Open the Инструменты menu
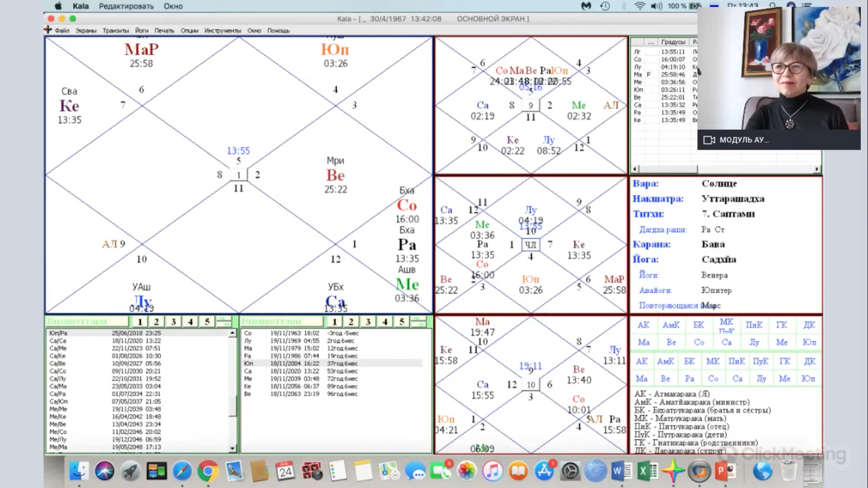868x488 pixels. [x=222, y=31]
